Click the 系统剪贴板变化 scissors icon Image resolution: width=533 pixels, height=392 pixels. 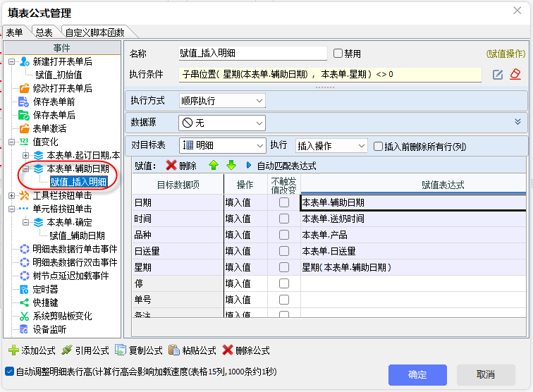coord(24,316)
